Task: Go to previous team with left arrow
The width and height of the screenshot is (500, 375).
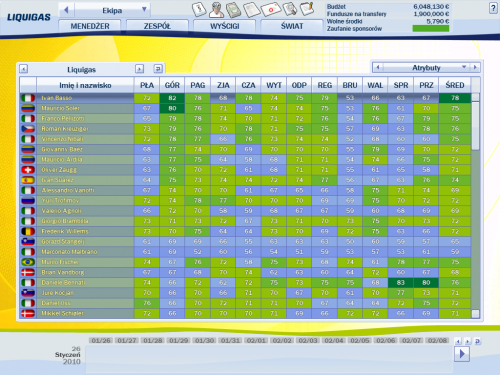Action: pyautogui.click(x=23, y=69)
